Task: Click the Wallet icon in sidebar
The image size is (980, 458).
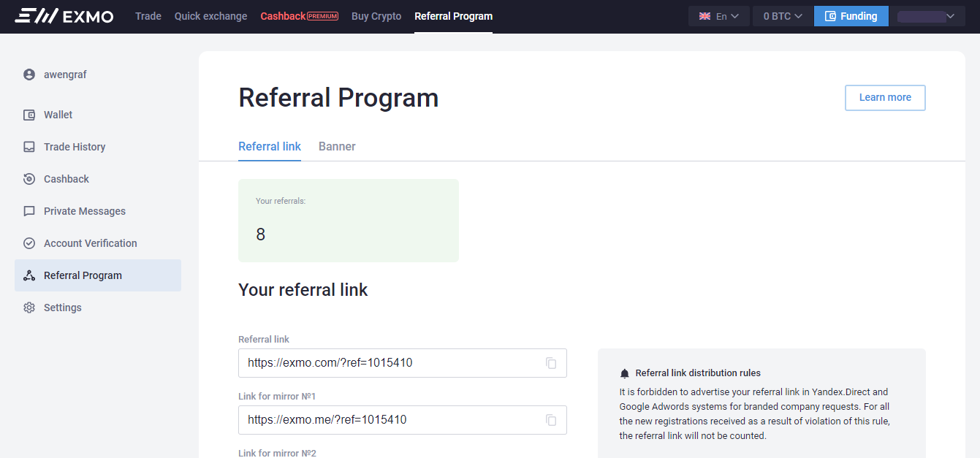Action: tap(29, 115)
